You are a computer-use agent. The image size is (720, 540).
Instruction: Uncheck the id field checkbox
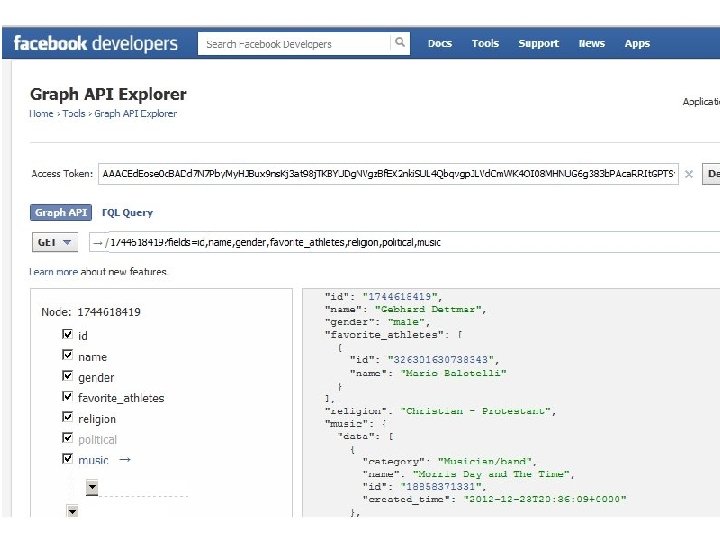click(x=67, y=334)
